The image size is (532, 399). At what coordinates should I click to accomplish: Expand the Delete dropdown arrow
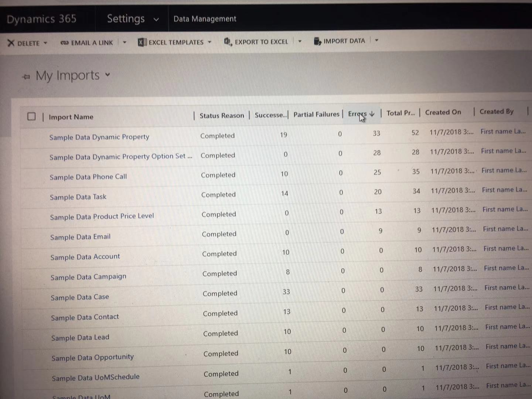(45, 43)
